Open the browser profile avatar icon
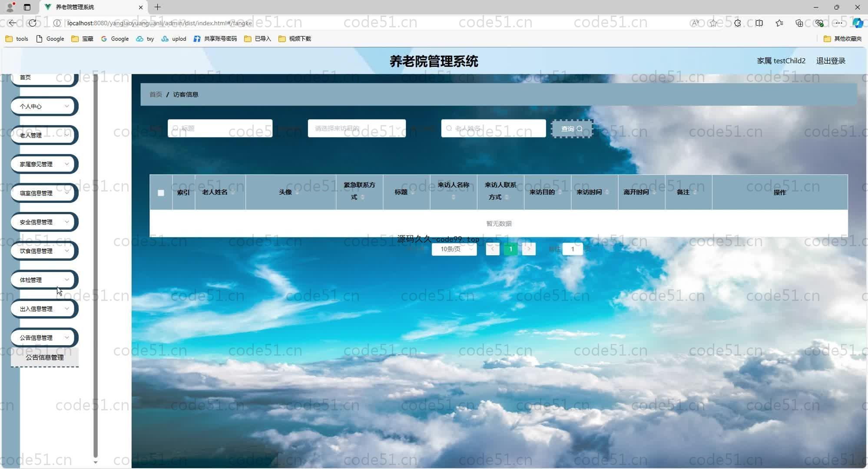868x469 pixels. (10, 7)
